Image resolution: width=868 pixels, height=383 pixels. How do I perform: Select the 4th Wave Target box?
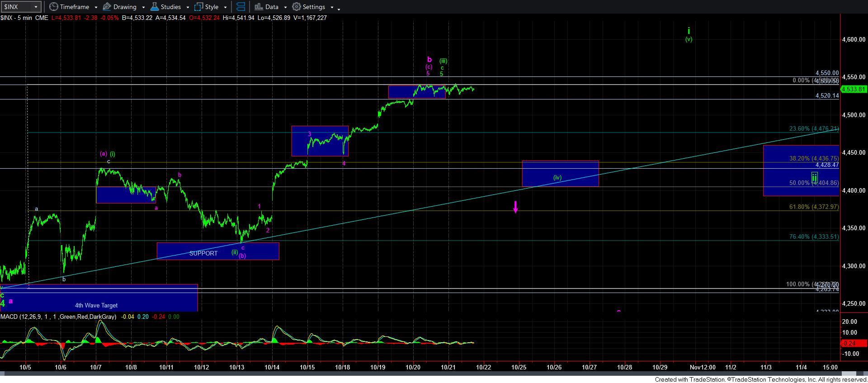pyautogui.click(x=96, y=305)
